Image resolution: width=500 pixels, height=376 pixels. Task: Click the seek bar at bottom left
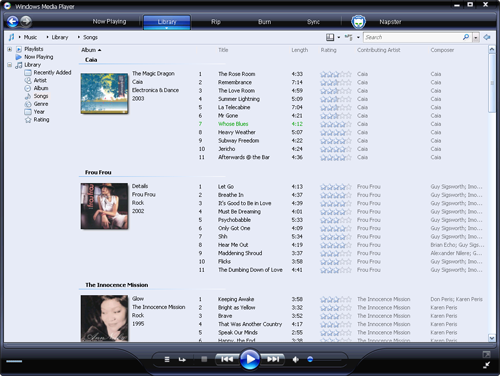pos(14,361)
